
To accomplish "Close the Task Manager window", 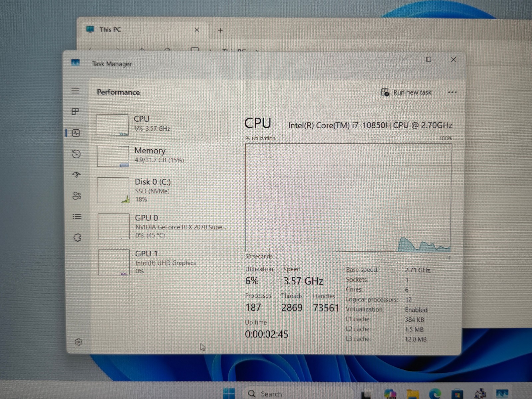I will click(x=453, y=59).
